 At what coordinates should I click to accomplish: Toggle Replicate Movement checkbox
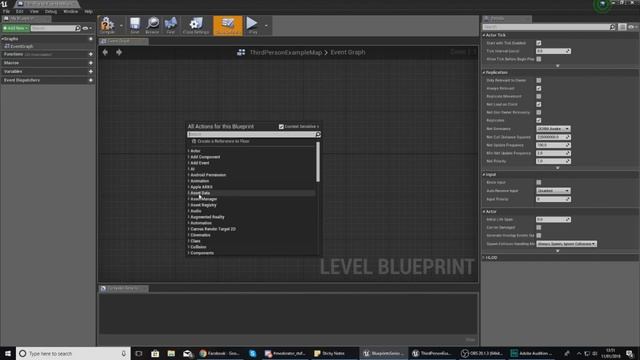[539, 96]
